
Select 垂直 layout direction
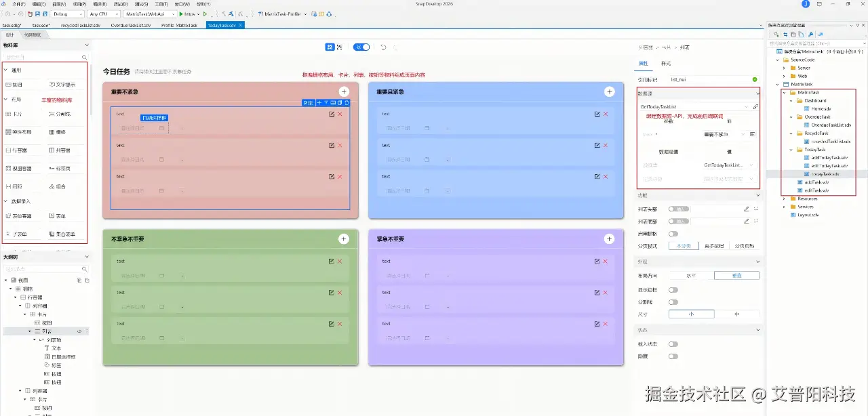[737, 275]
